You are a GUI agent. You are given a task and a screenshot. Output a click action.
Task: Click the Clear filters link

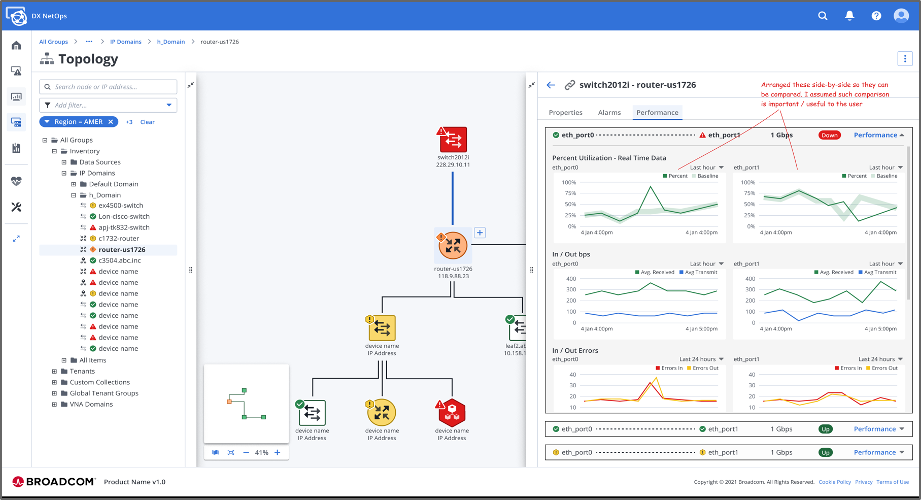147,122
